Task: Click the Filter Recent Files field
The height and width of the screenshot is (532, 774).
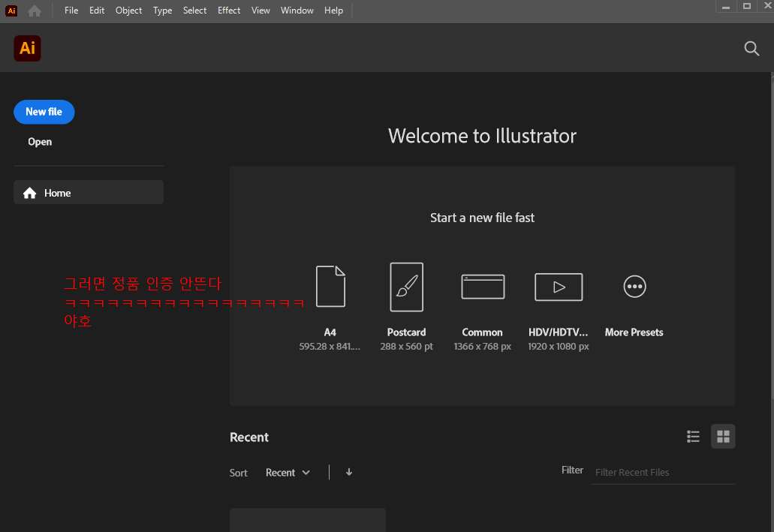Action: pos(663,472)
